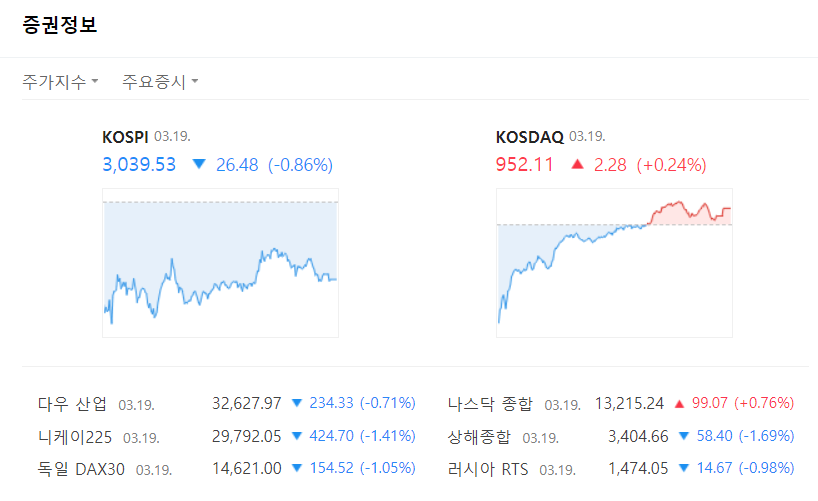This screenshot has height=501, width=818.
Task: Click date 03.19. in 니케이225 row
Action: click(x=141, y=438)
